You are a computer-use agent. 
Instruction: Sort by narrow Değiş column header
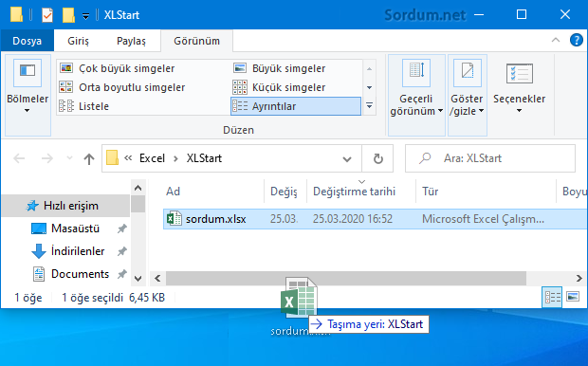pos(285,192)
